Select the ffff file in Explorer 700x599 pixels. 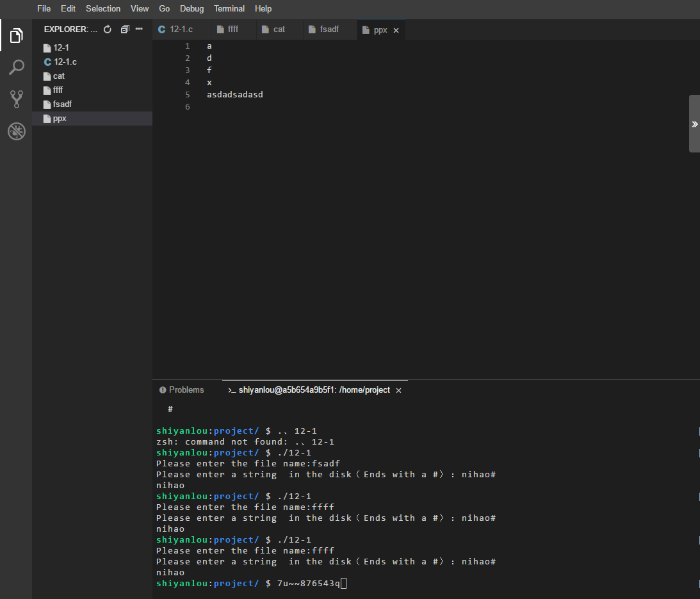point(58,90)
